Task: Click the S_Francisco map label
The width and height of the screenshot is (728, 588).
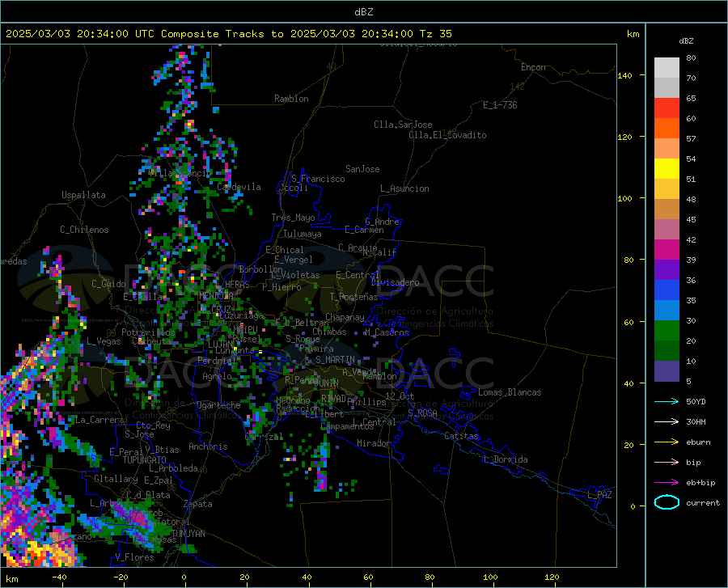Action: click(318, 179)
